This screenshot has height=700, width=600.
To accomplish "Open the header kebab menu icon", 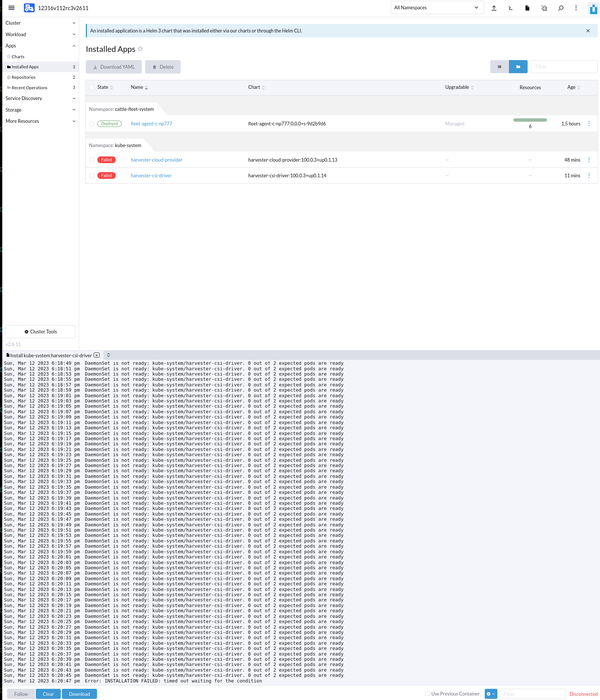I will coord(576,8).
